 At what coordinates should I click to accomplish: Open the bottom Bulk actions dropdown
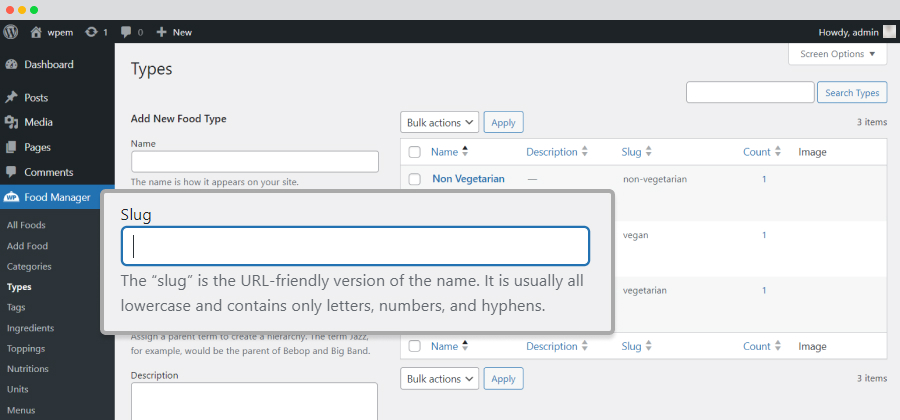tap(440, 379)
